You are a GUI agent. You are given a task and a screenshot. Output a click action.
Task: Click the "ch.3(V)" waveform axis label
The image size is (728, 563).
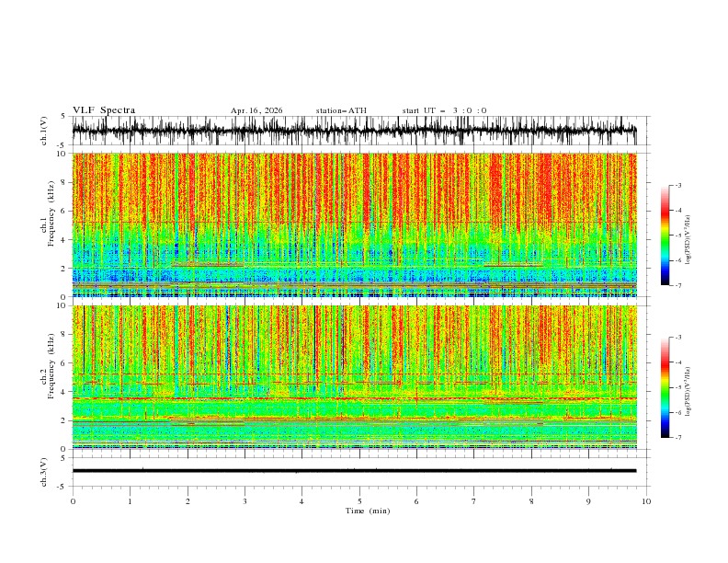[44, 472]
